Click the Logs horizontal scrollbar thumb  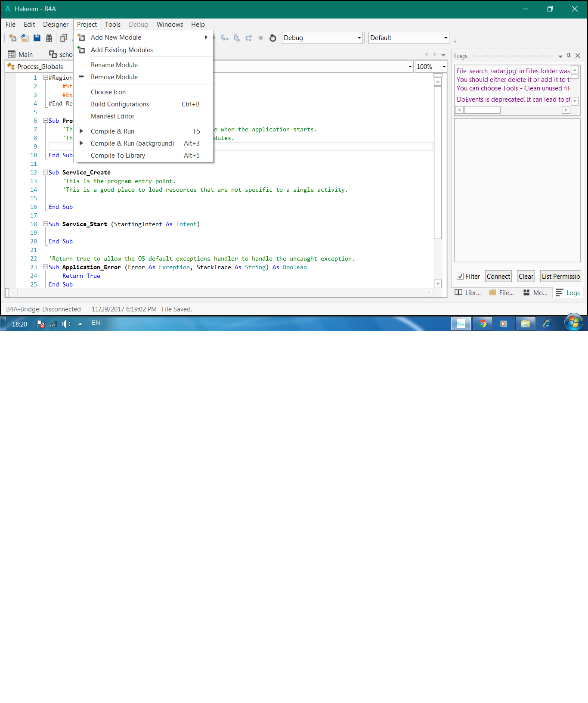click(x=482, y=110)
